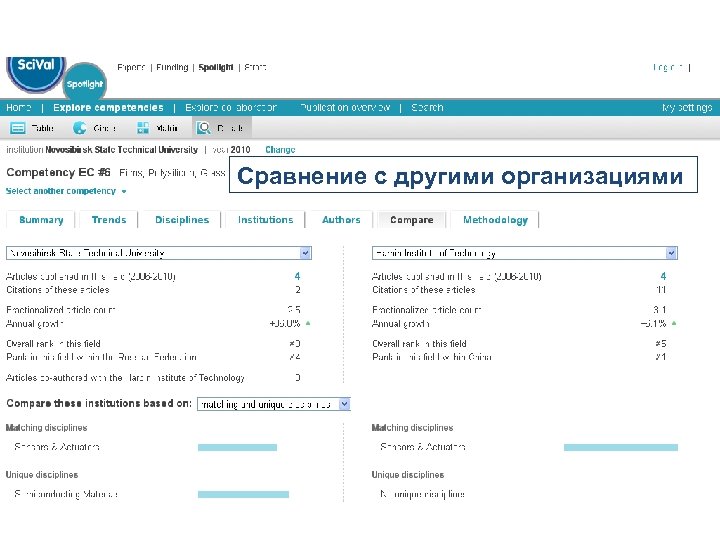Switch to the Summary tab

click(41, 220)
